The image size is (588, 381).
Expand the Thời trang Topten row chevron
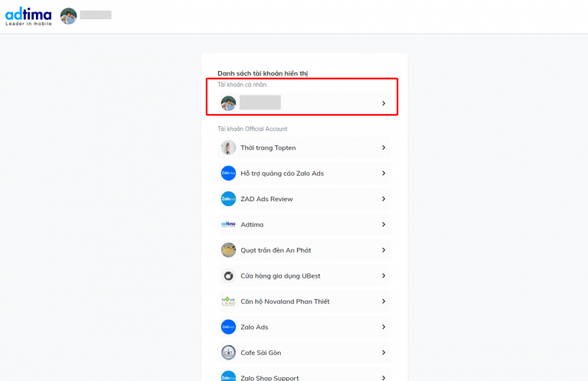384,148
